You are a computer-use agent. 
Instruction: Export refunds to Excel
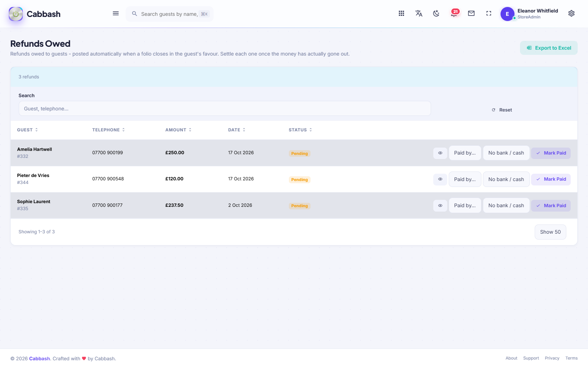(549, 48)
